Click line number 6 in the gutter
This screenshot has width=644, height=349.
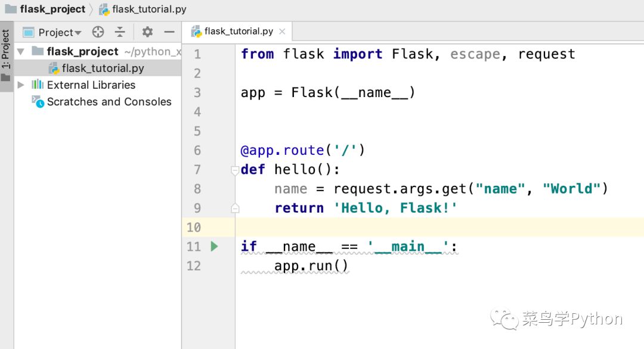197,151
